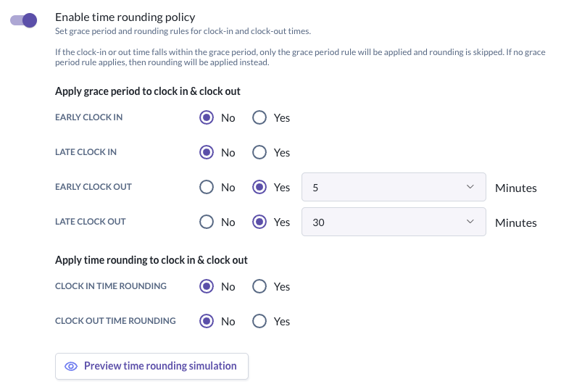Select No for Clock In Time Rounding
582x392 pixels.
(x=207, y=286)
